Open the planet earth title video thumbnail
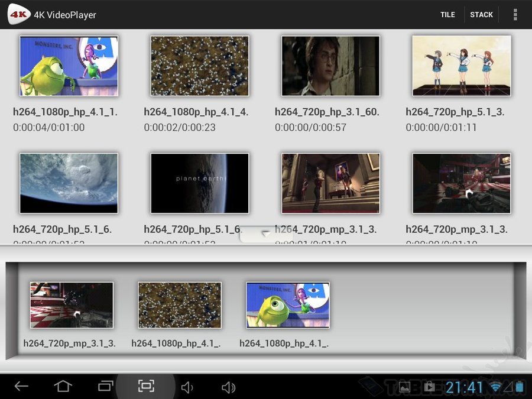The width and height of the screenshot is (532, 399). tap(200, 183)
